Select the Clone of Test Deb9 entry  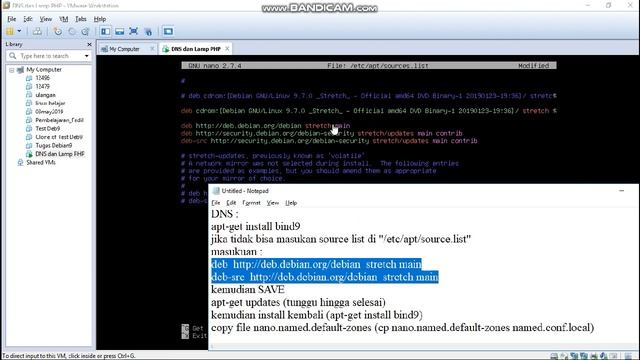(x=59, y=137)
